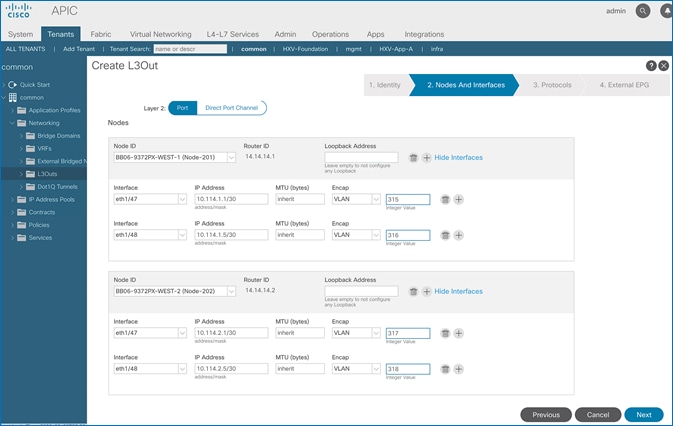Open the Operations tab
Image resolution: width=673 pixels, height=426 pixels.
(x=330, y=34)
